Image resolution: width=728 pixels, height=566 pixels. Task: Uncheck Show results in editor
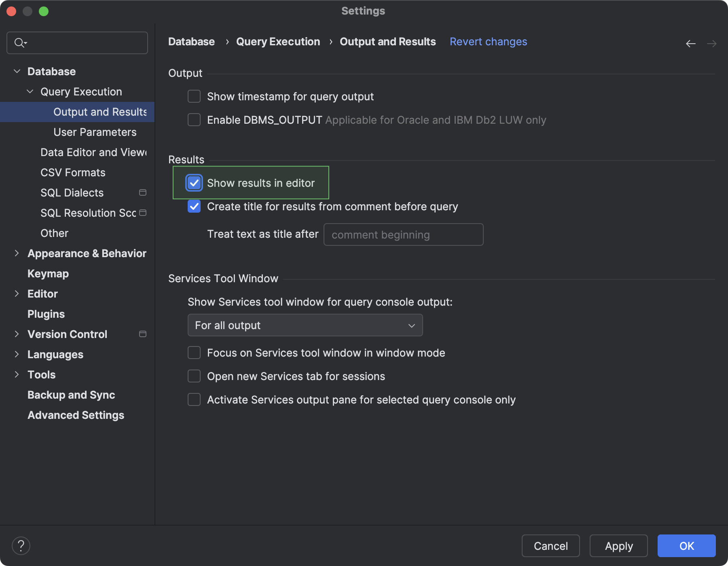pyautogui.click(x=194, y=183)
